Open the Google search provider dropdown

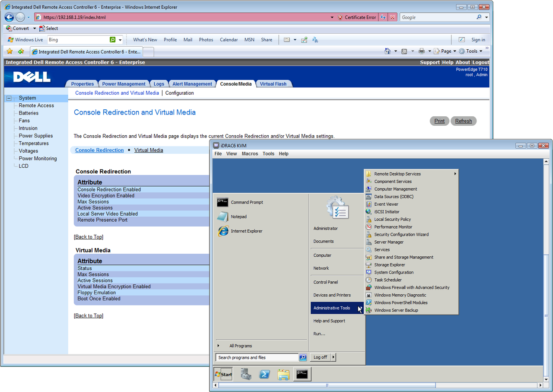[x=486, y=17]
